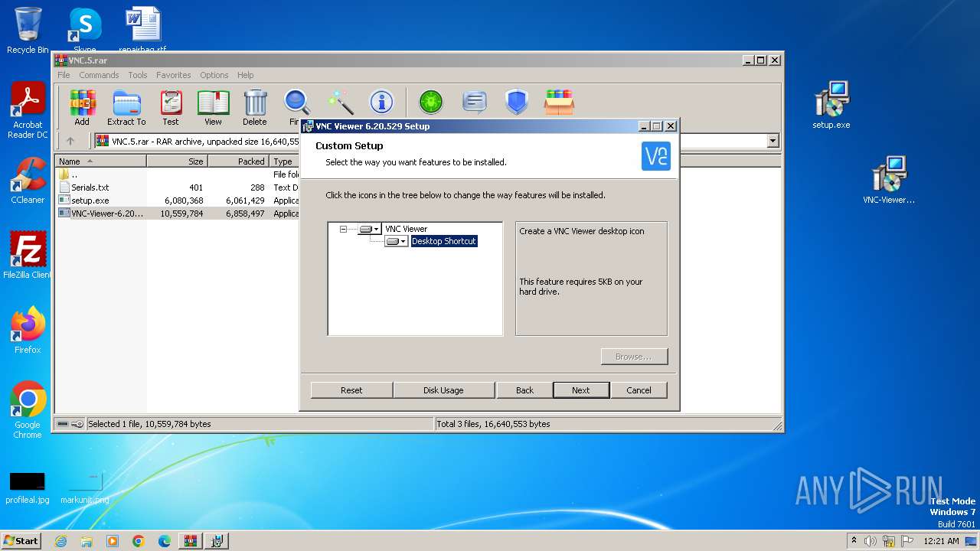Open Microsoft Edge from the taskbar
Viewport: 980px width, 551px height.
165,541
